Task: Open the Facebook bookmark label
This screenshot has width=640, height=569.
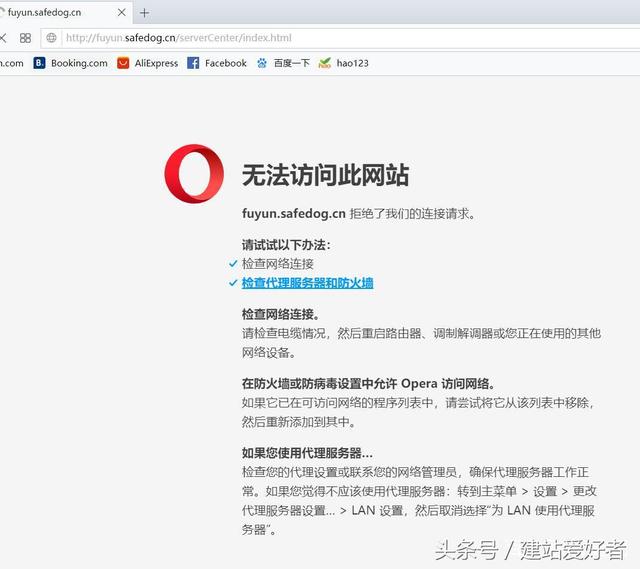Action: point(226,63)
